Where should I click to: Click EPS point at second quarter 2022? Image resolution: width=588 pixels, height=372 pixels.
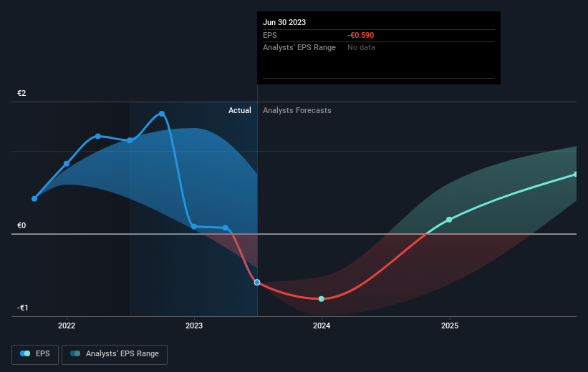pos(98,136)
